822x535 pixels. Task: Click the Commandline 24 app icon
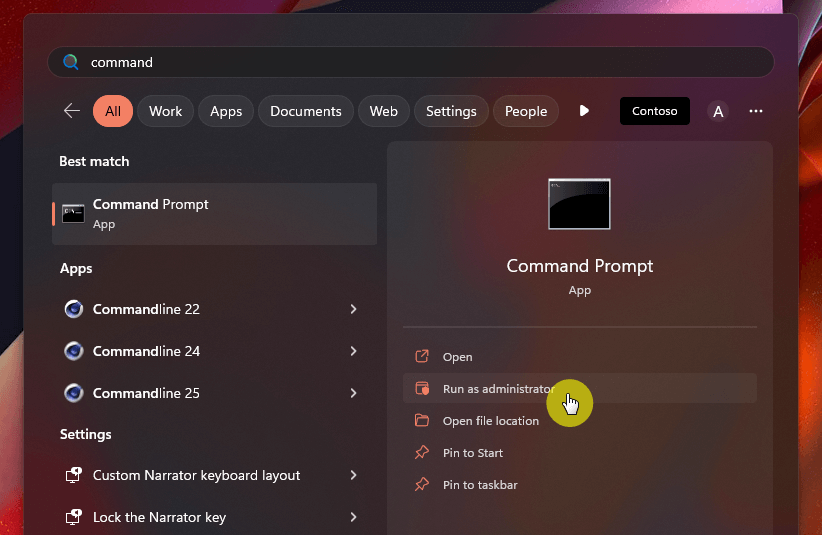pyautogui.click(x=73, y=351)
